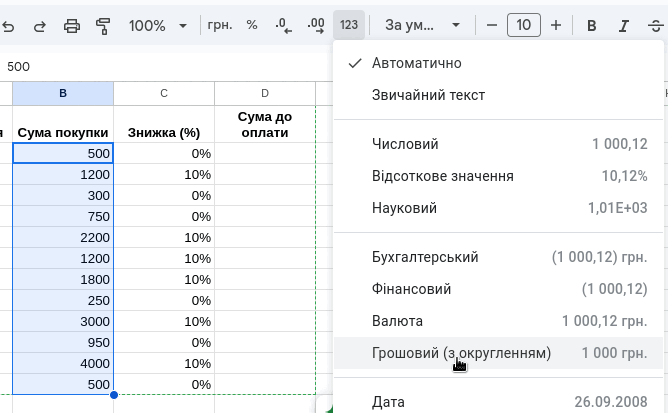Viewport: 668px width, 413px height.
Task: Click discount cell next to 750
Action: [164, 217]
